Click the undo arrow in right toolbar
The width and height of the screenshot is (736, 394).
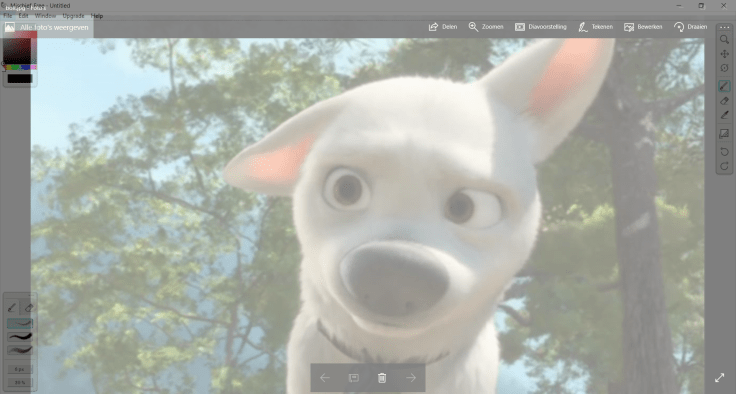point(724,152)
